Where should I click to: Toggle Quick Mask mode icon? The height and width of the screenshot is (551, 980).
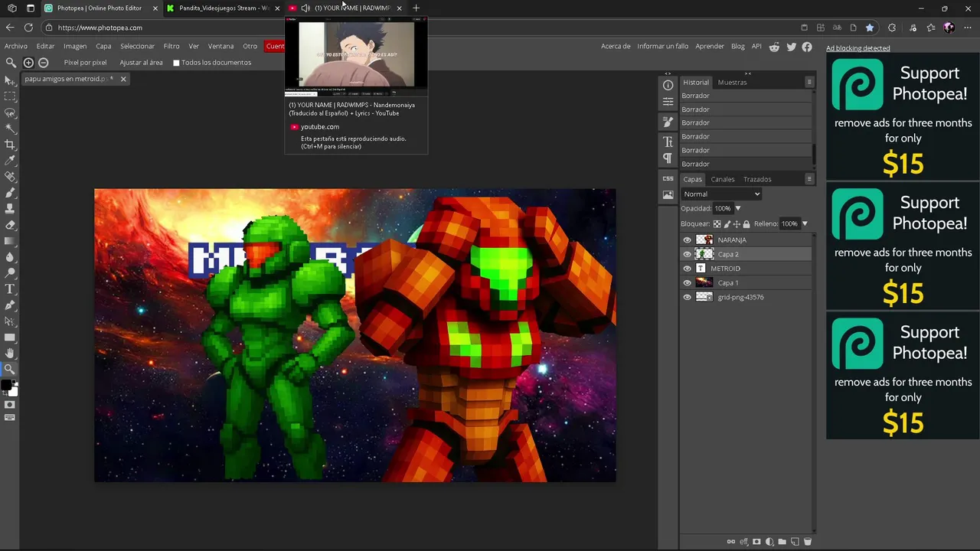click(10, 405)
